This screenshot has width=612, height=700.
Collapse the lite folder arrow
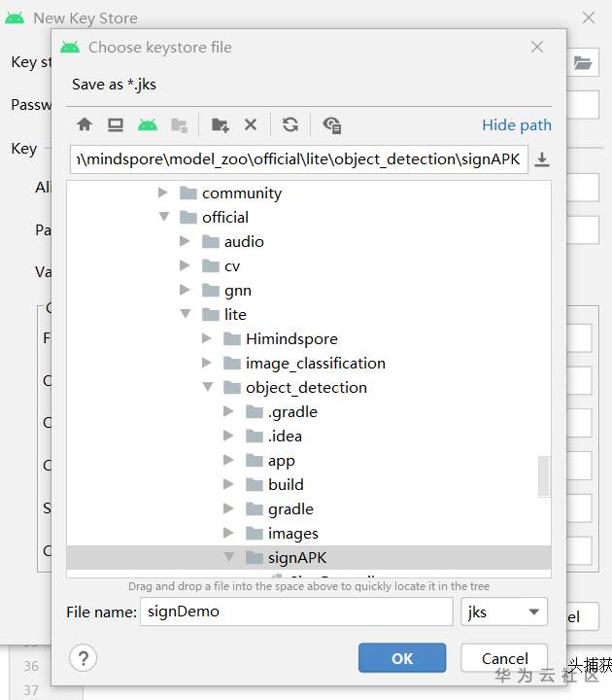(x=186, y=314)
